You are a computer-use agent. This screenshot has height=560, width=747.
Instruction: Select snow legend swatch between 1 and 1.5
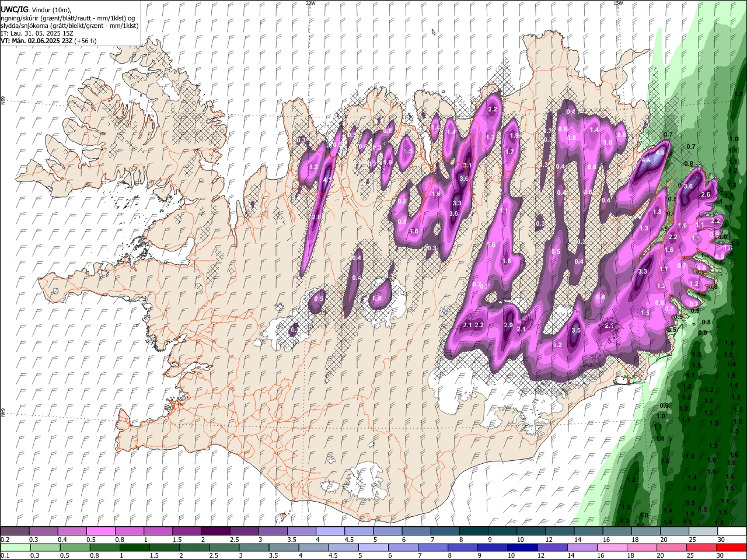[158, 531]
